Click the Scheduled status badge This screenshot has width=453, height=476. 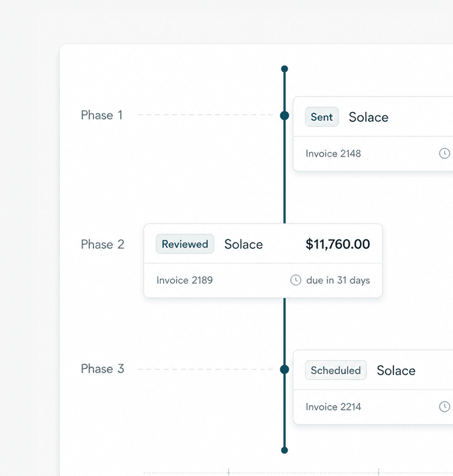(336, 370)
